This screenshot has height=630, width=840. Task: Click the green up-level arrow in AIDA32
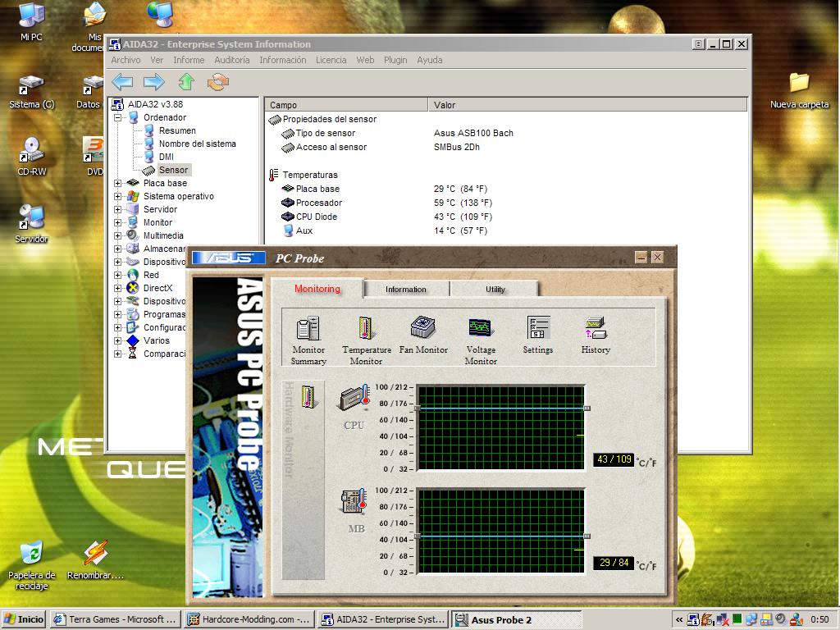(x=186, y=82)
